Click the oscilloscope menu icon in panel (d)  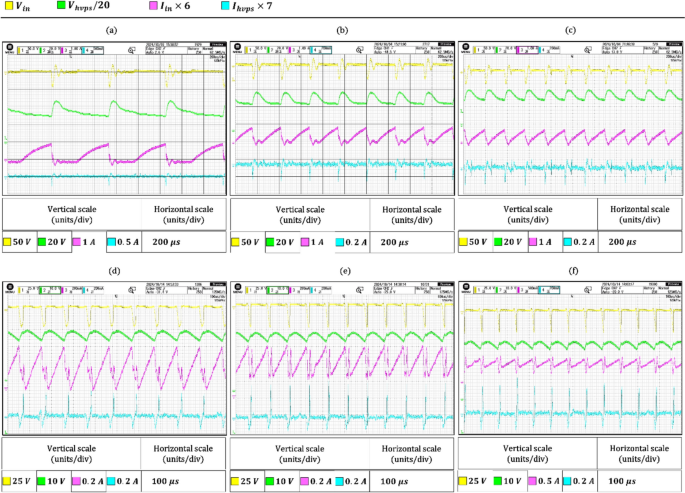(10, 288)
